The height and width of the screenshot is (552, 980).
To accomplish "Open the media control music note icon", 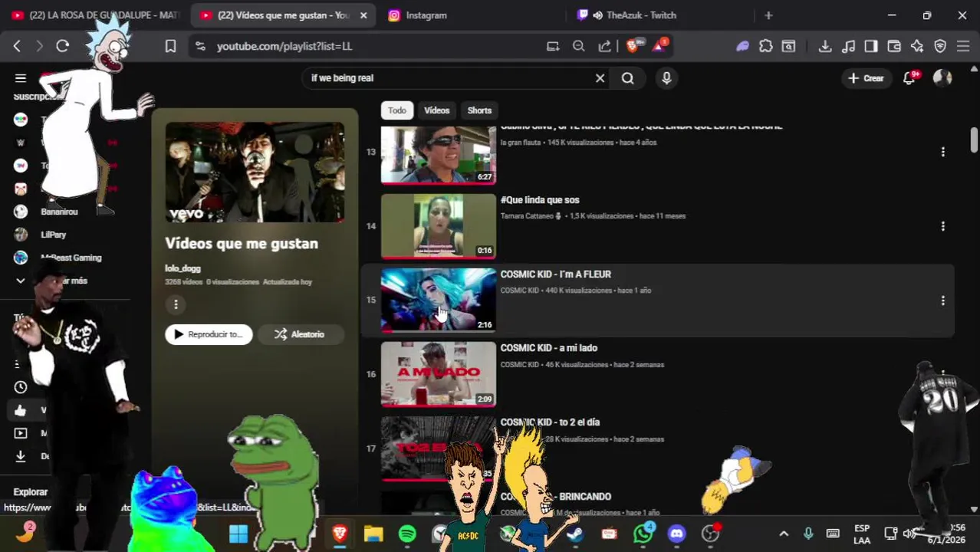I will (x=848, y=46).
